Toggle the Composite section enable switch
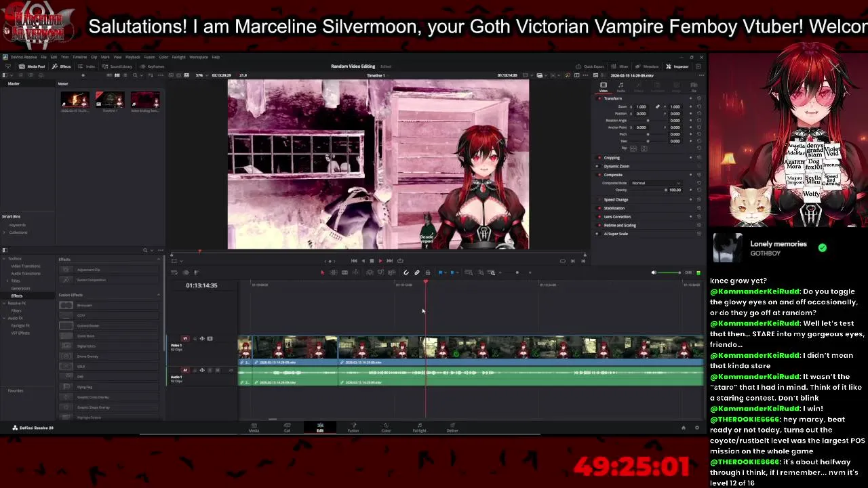Viewport: 868px width, 488px height. [x=599, y=175]
